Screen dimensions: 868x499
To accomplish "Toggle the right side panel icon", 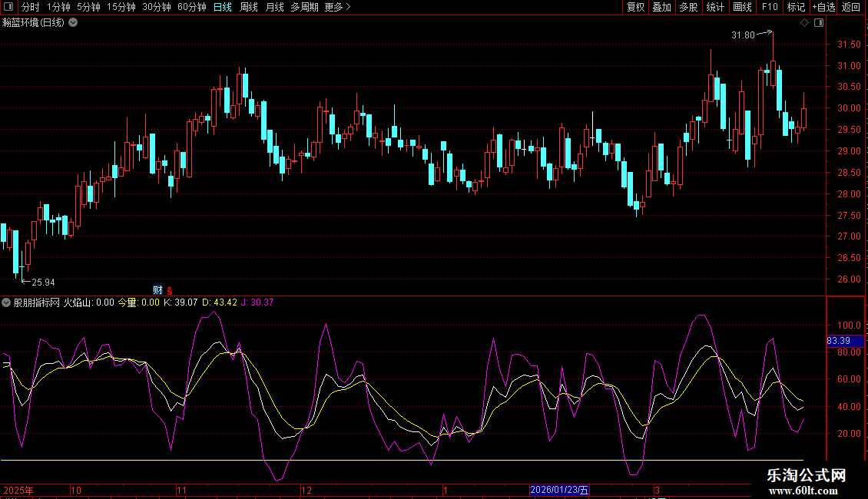I will [819, 23].
